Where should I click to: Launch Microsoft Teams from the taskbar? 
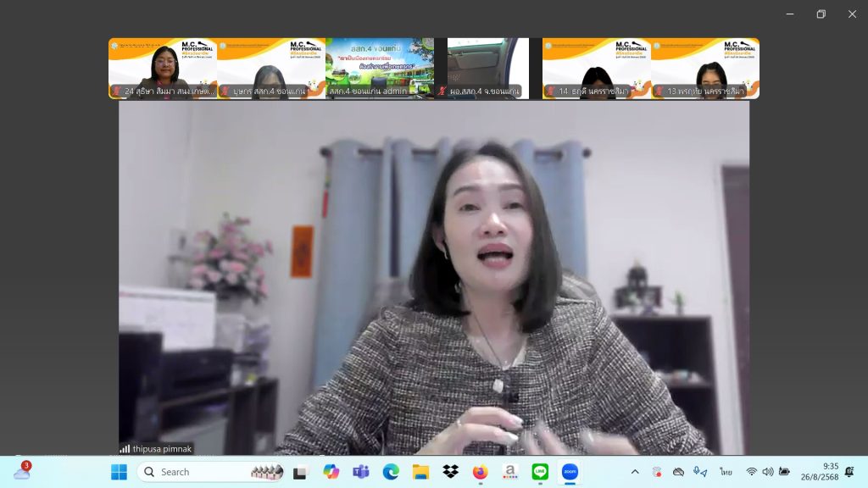click(360, 472)
